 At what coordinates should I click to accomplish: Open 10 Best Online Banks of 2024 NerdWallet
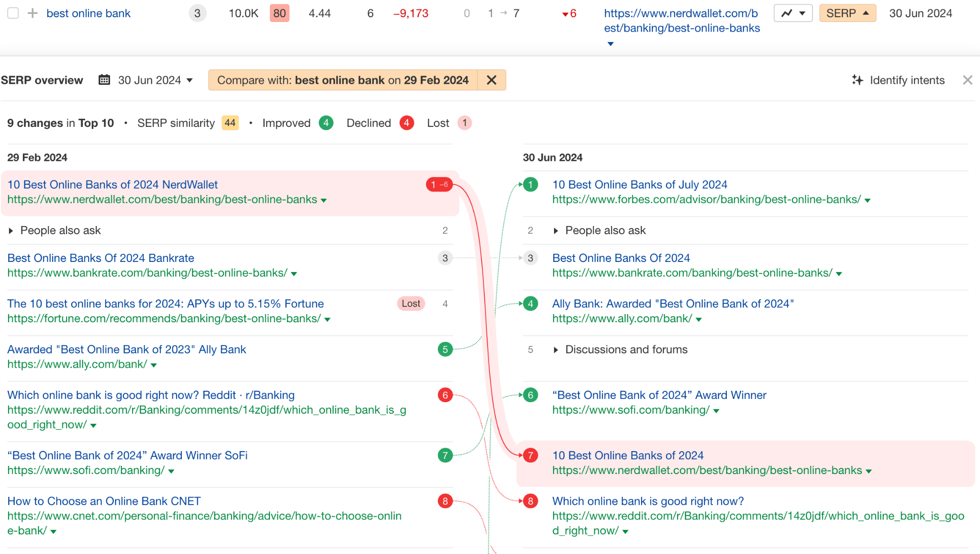pos(112,184)
